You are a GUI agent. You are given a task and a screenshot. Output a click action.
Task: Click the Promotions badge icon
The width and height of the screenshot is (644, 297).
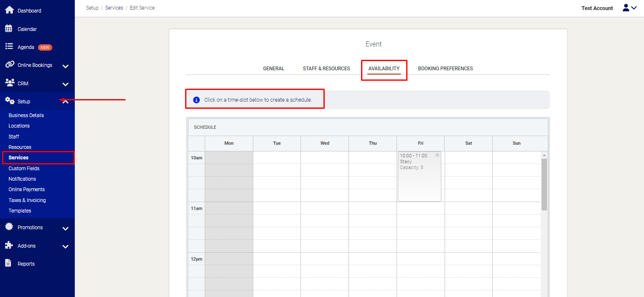click(9, 227)
